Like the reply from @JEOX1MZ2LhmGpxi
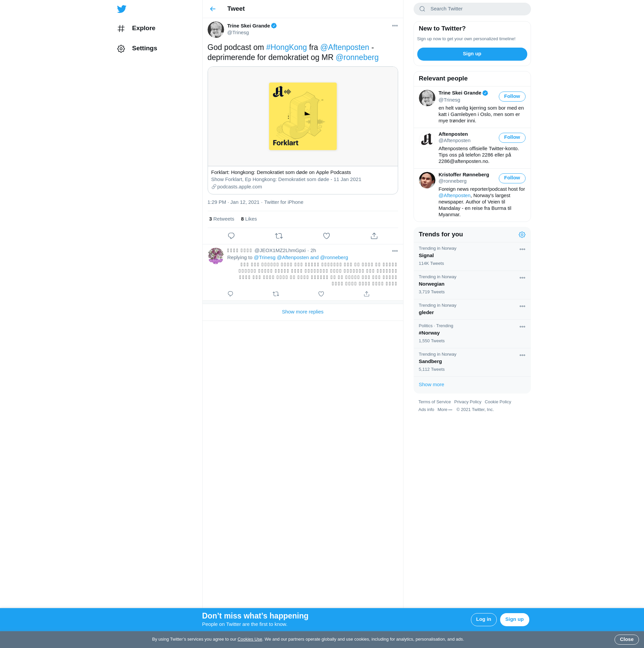This screenshot has width=644, height=648. click(x=321, y=294)
